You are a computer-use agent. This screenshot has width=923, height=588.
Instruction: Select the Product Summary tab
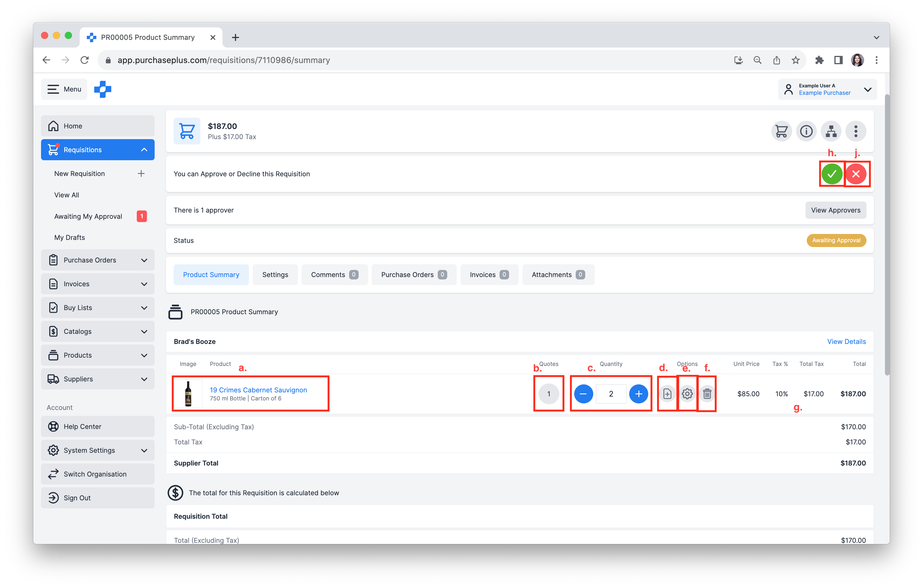tap(211, 274)
